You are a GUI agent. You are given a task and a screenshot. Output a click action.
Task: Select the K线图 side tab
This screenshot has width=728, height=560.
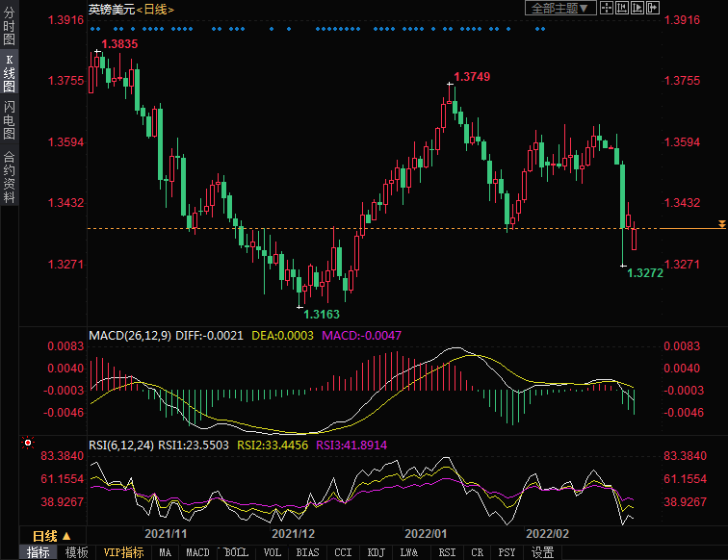point(9,72)
